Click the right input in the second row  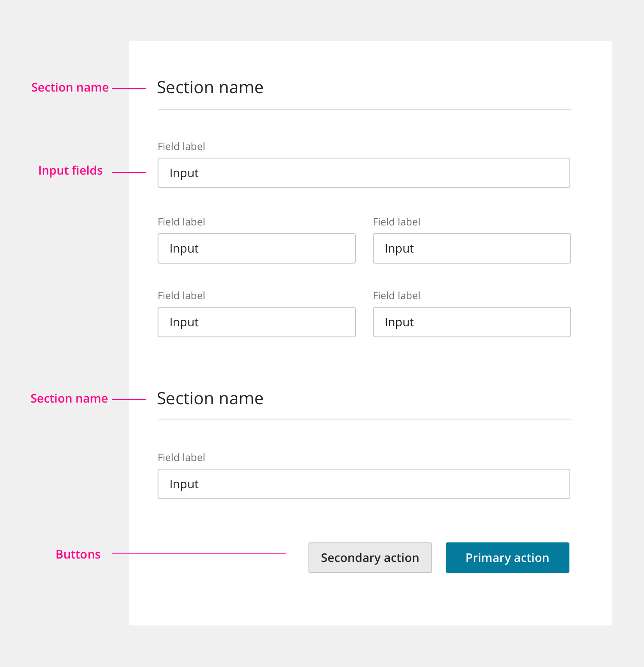pyautogui.click(x=472, y=248)
